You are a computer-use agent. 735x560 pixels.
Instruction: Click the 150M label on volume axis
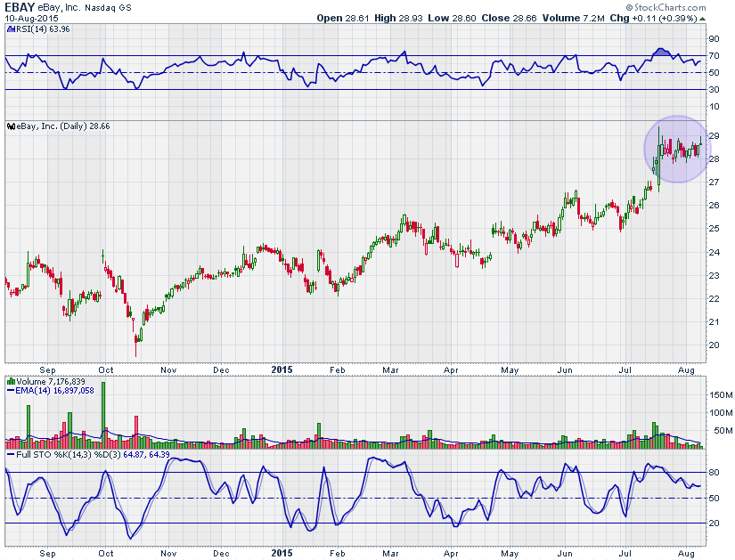click(x=720, y=393)
